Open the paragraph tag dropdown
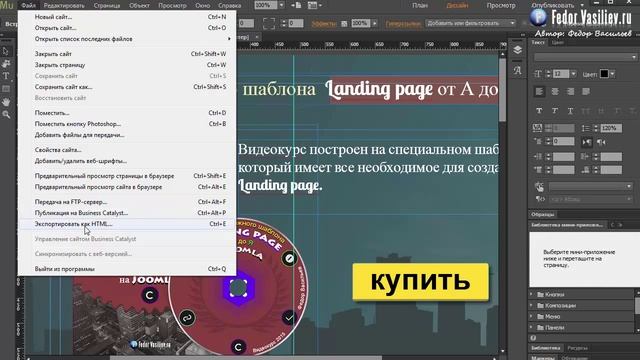 coord(591,199)
